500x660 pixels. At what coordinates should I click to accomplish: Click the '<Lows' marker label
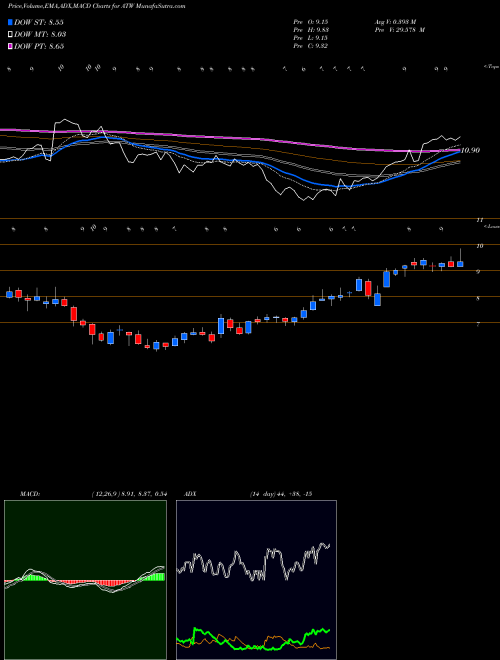(492, 226)
